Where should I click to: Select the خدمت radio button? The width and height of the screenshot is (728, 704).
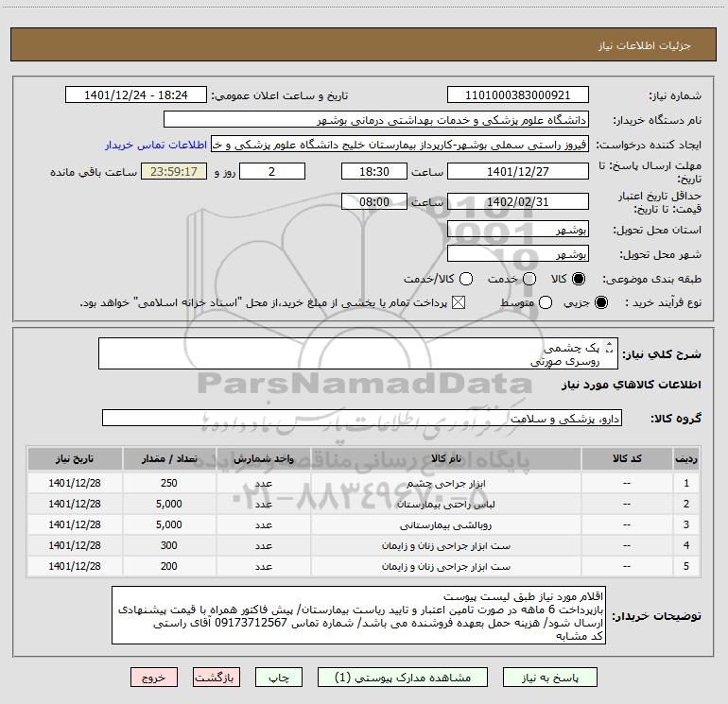click(529, 279)
